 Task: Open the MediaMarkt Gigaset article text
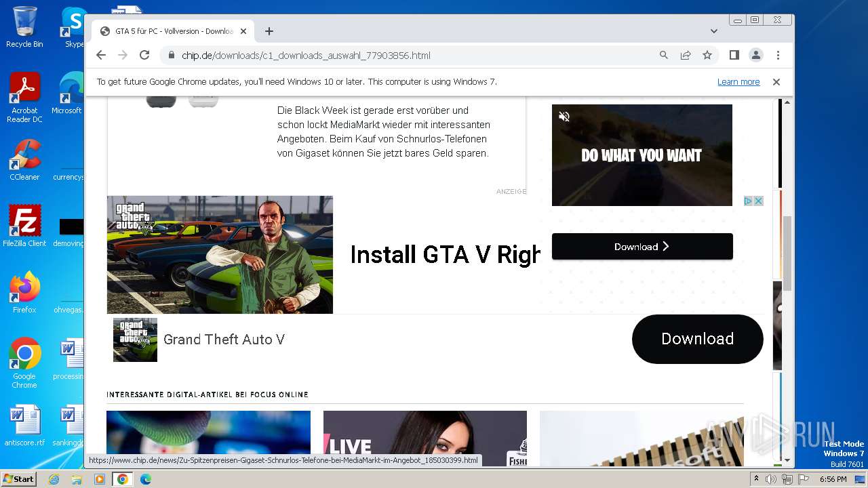(384, 131)
